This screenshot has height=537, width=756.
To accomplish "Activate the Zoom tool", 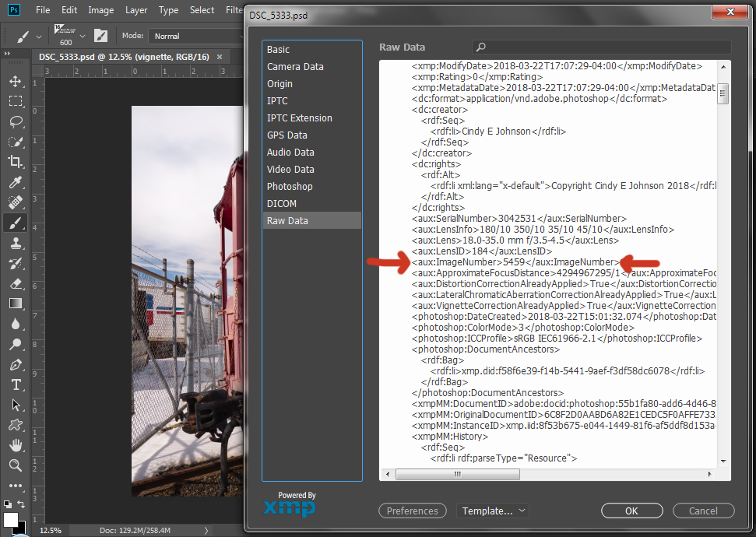I will tap(16, 465).
